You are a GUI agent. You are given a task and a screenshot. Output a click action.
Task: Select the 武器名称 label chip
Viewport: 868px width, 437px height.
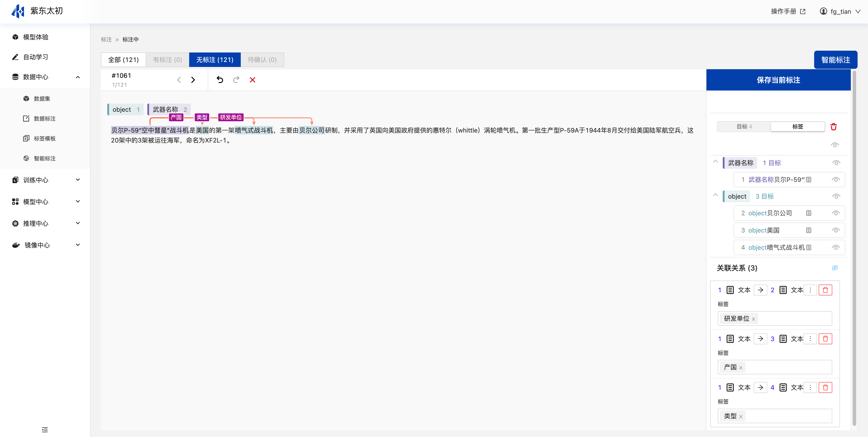coord(169,109)
